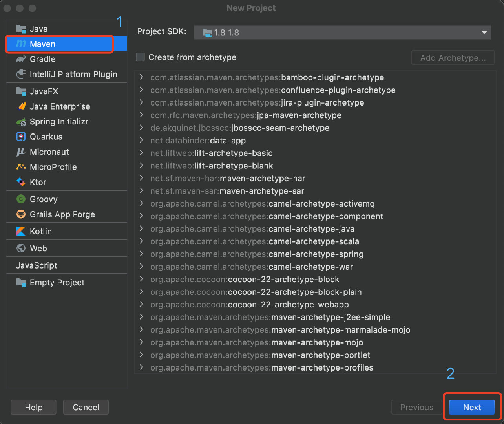
Task: Click the SDK folder icon in combo box
Action: [207, 33]
